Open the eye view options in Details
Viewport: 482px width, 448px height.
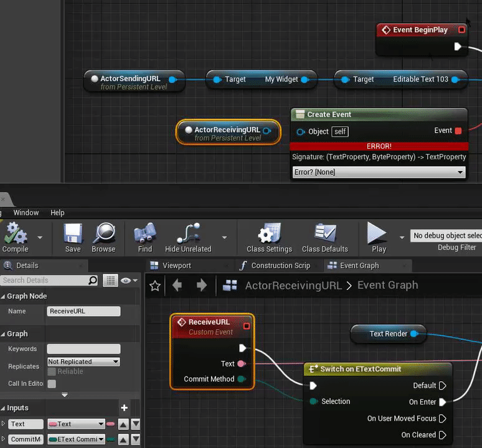pyautogui.click(x=129, y=281)
